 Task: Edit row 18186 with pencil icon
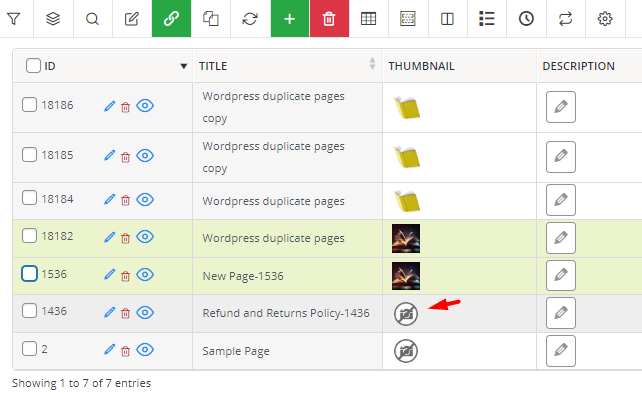pyautogui.click(x=109, y=106)
